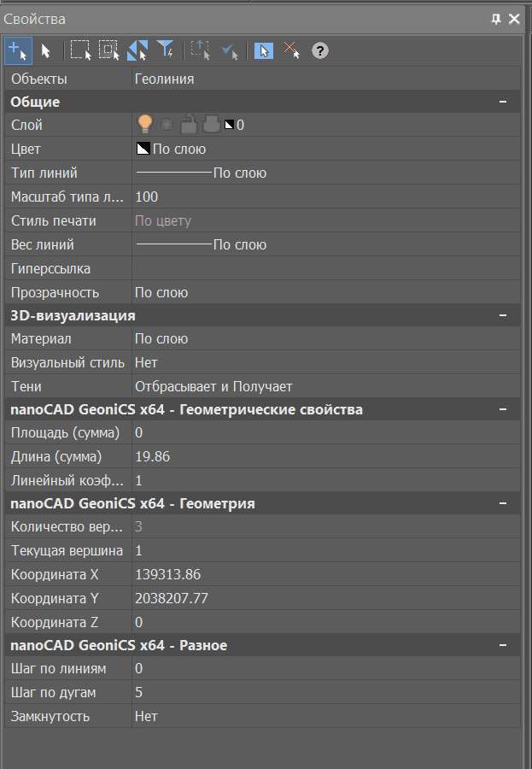Open the Тип линий dropdown value

[x=324, y=173]
